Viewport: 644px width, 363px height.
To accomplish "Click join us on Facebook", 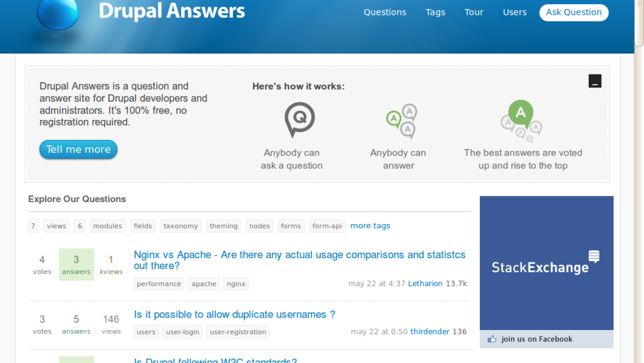I will 537,339.
